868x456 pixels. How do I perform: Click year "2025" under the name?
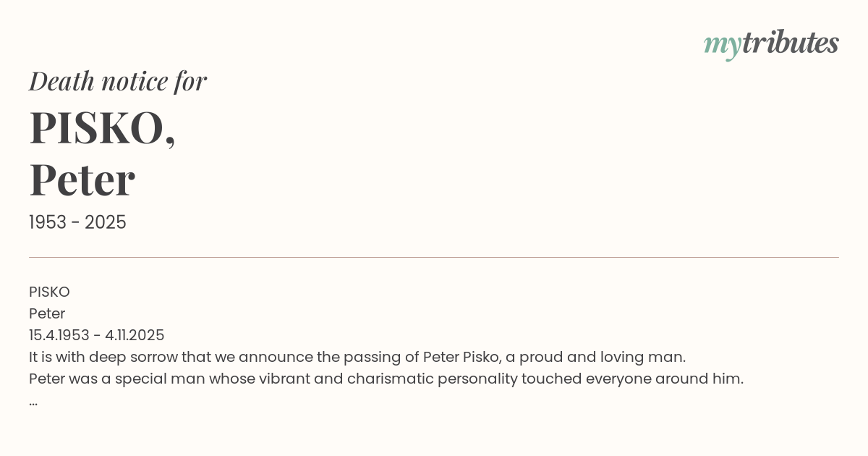(x=106, y=222)
